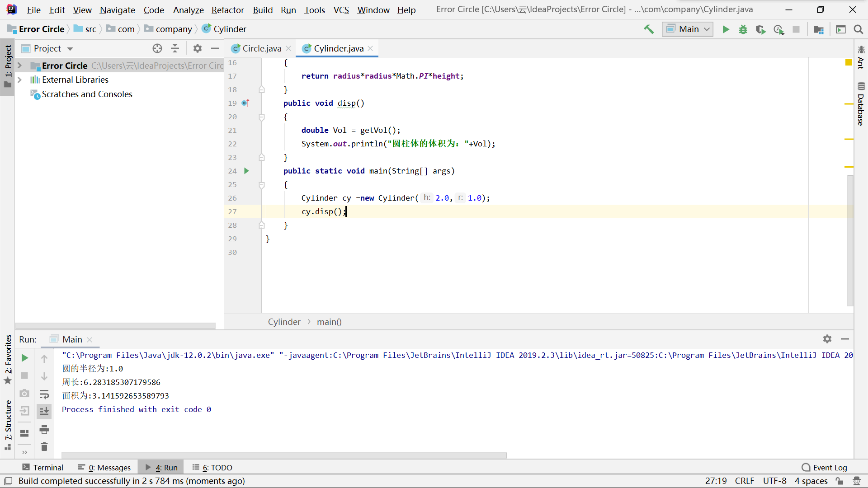Expand the External Libraries tree node
This screenshot has height=488, width=868.
pyautogui.click(x=19, y=80)
